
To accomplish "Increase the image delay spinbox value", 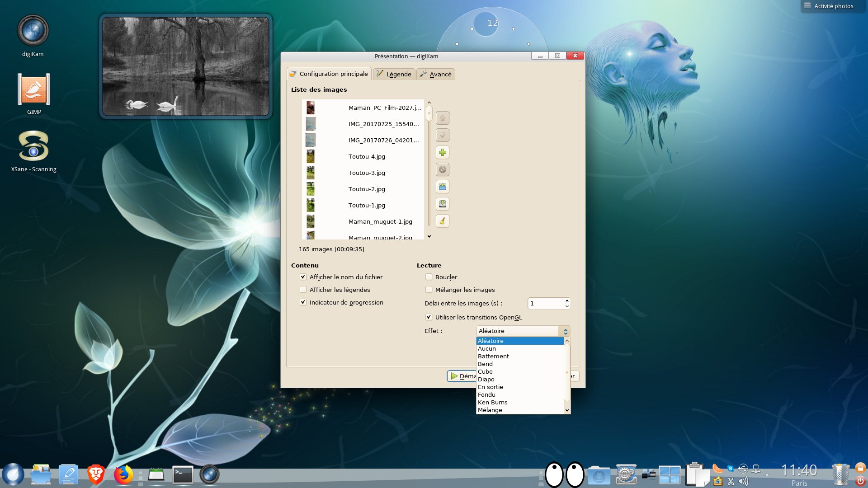I will [x=567, y=300].
